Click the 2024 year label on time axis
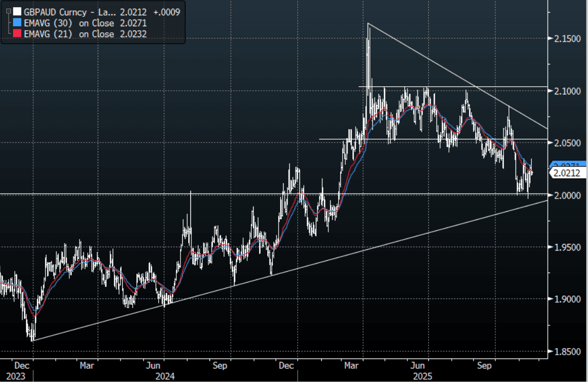This screenshot has height=382, width=588. 166,376
